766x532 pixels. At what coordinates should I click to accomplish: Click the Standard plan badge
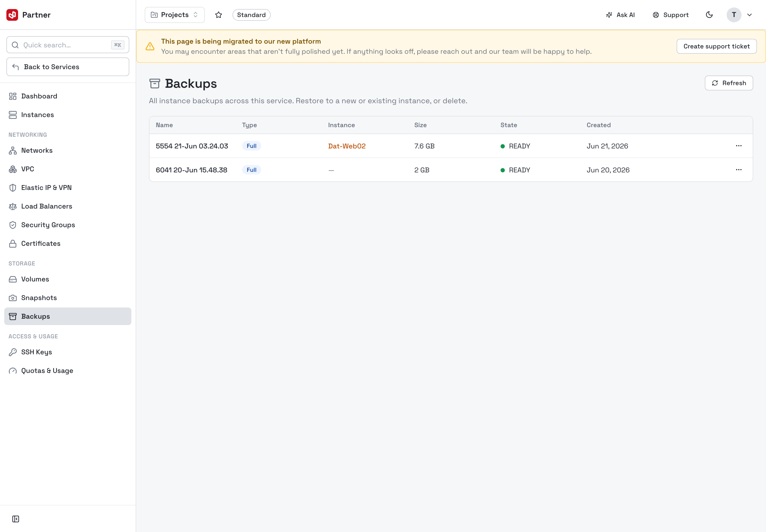tap(251, 15)
